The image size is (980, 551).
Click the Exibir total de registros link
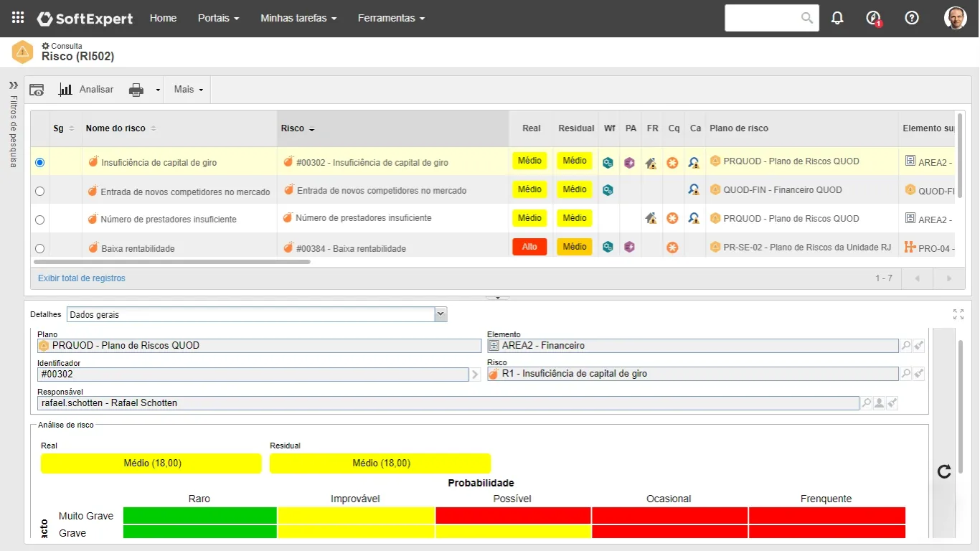click(x=82, y=278)
